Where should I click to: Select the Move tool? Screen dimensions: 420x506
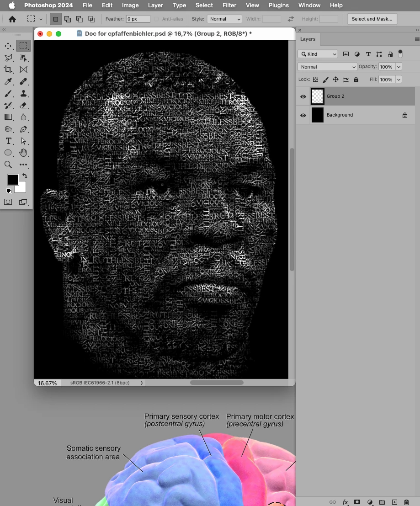(8, 46)
